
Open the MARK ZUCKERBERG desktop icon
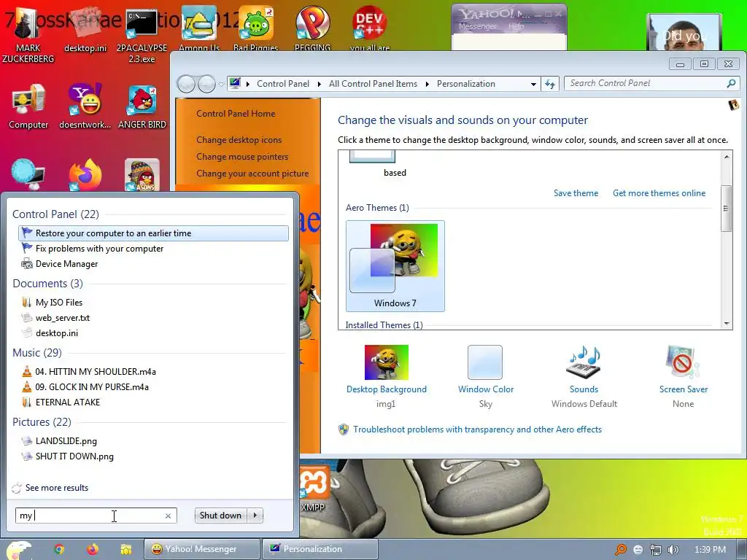coord(28,34)
